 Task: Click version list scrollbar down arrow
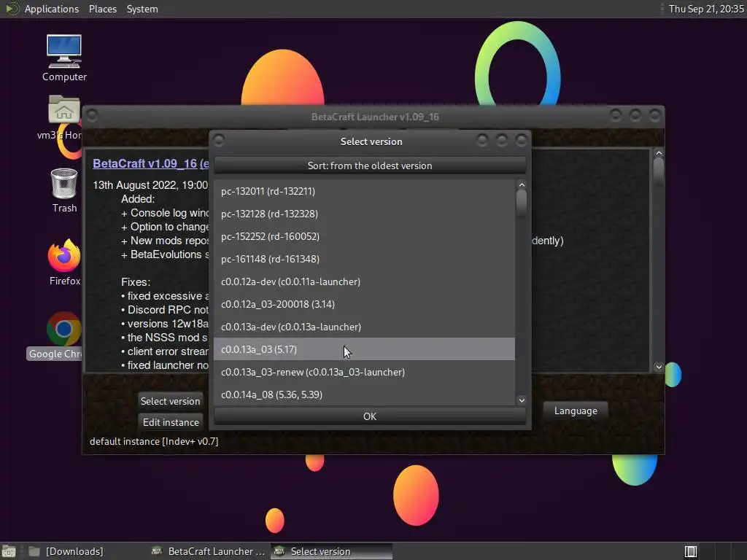point(522,400)
